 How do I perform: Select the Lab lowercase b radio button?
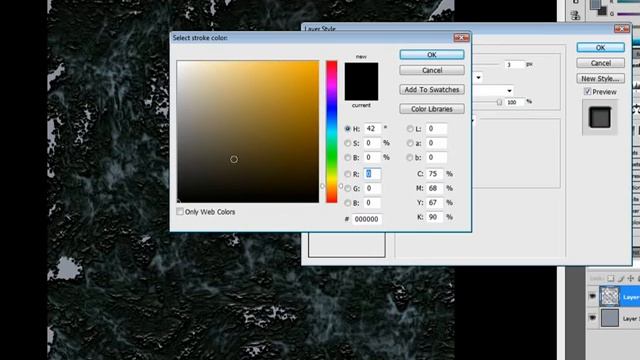pos(410,157)
